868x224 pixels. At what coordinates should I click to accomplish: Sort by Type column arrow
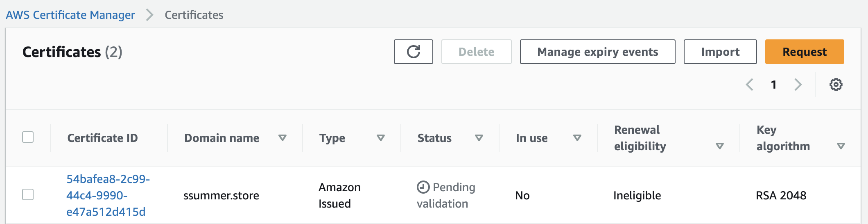380,138
